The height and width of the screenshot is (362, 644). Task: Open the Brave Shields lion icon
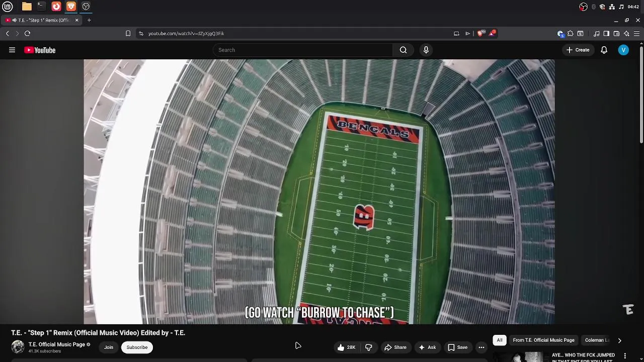[480, 34]
